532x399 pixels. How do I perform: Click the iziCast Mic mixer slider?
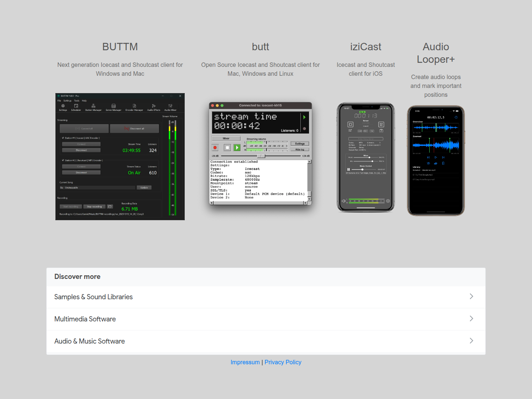[366, 161]
